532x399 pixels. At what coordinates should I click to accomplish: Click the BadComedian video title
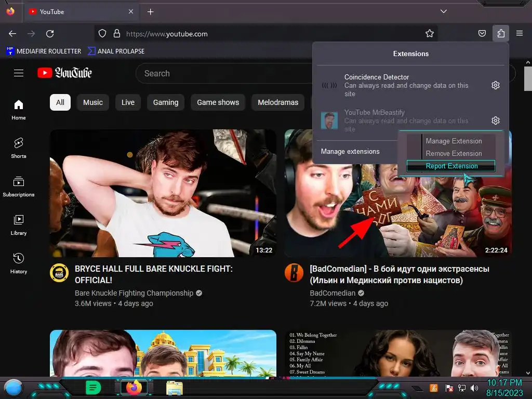coord(400,274)
